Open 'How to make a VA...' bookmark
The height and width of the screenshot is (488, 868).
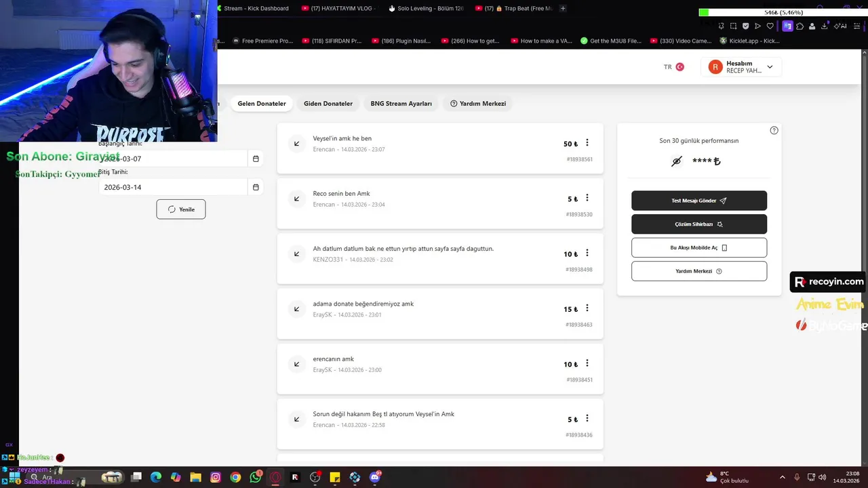point(540,41)
